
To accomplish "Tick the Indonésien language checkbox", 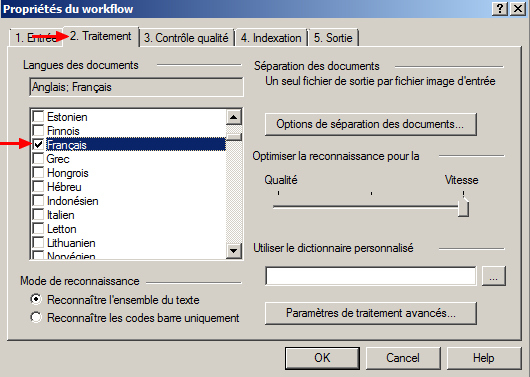I will (38, 201).
